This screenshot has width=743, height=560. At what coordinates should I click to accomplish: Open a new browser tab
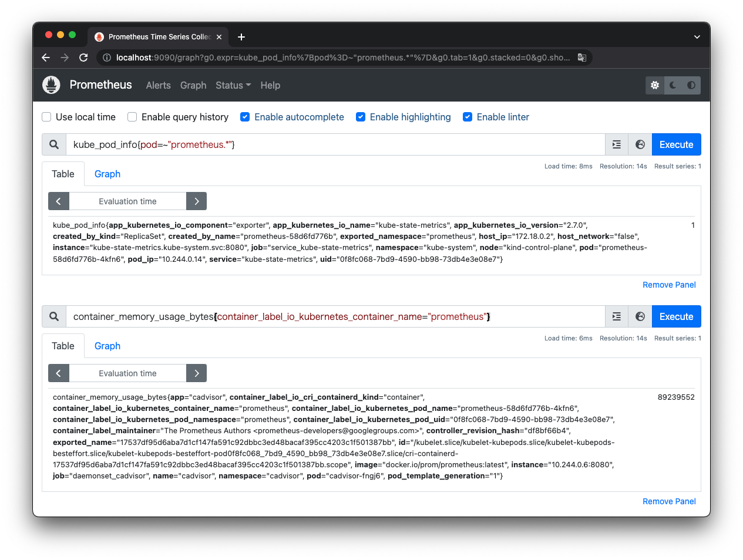click(x=241, y=37)
